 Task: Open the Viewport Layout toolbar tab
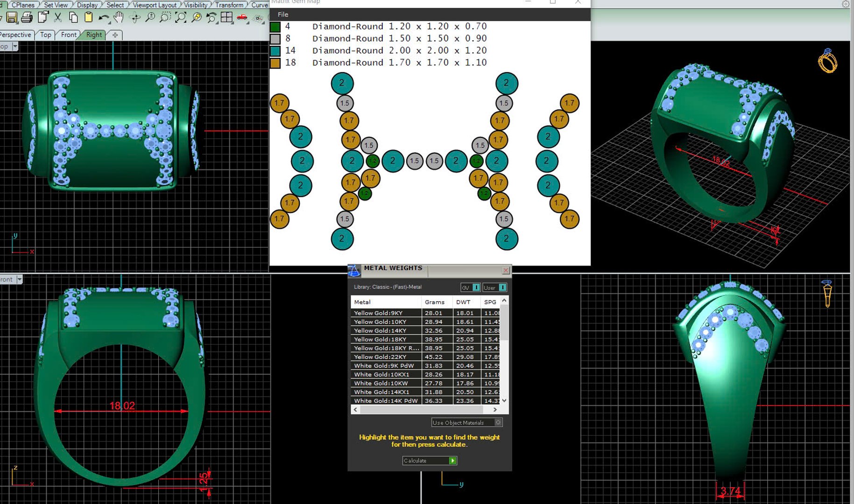(x=155, y=5)
